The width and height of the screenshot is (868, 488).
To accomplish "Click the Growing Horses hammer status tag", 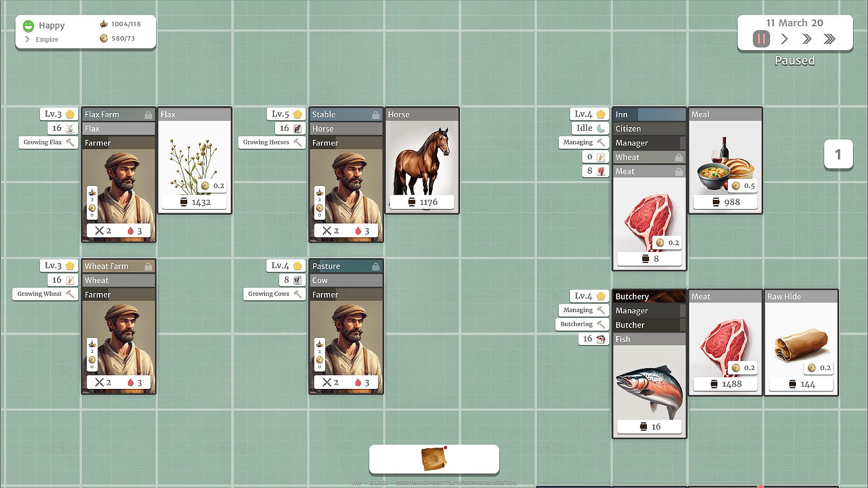I will click(272, 142).
